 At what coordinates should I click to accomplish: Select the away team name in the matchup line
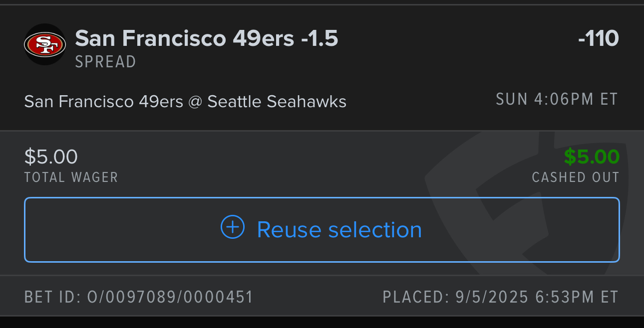(103, 102)
